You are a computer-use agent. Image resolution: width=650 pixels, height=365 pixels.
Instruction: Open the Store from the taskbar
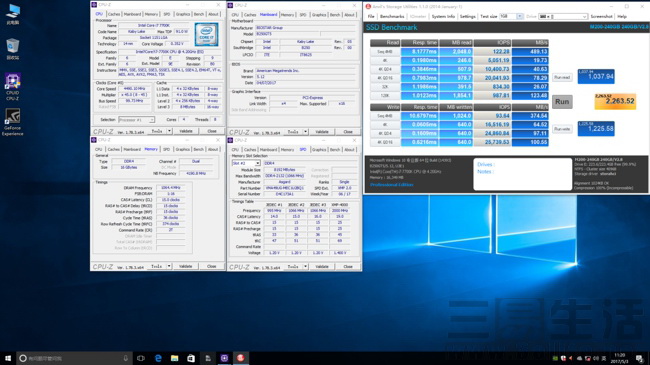[x=191, y=358]
